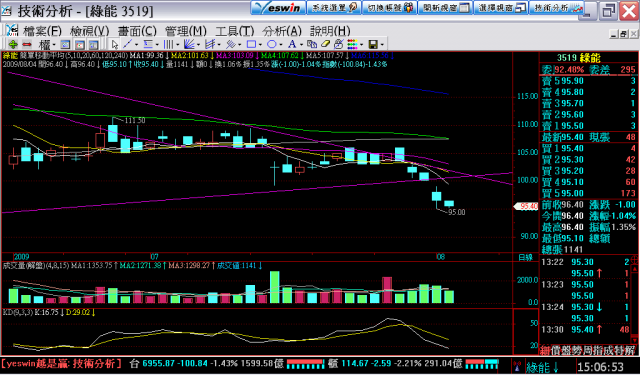Select the horizontal level lines tool
The width and height of the screenshot is (640, 375).
coord(148,44)
